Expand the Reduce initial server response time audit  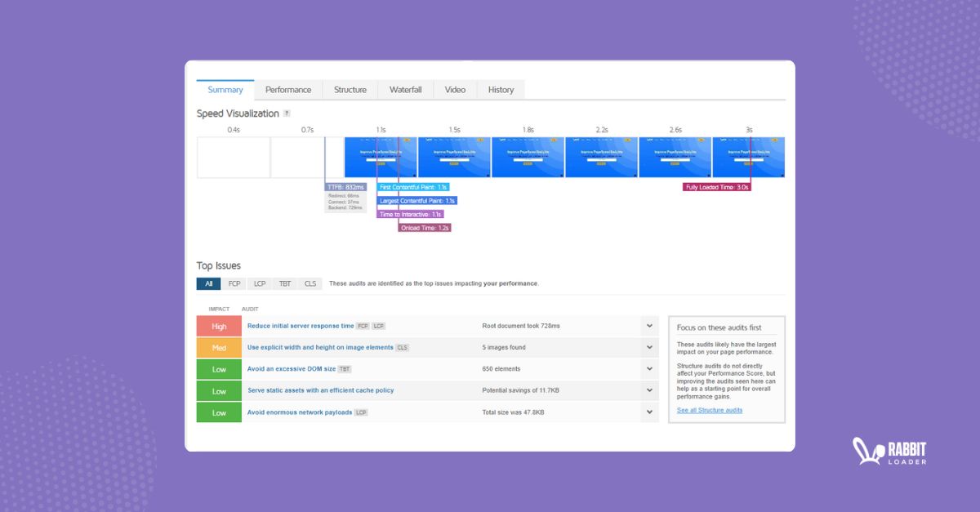pos(650,325)
